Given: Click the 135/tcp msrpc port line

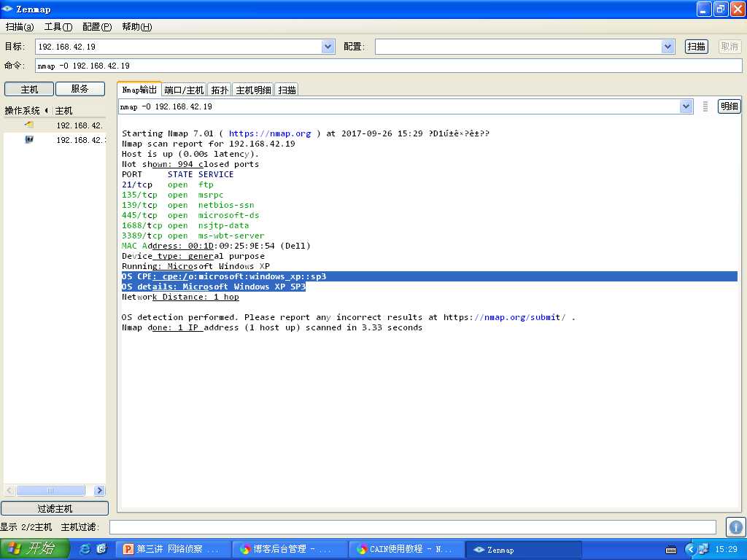Looking at the screenshot, I should pos(172,195).
